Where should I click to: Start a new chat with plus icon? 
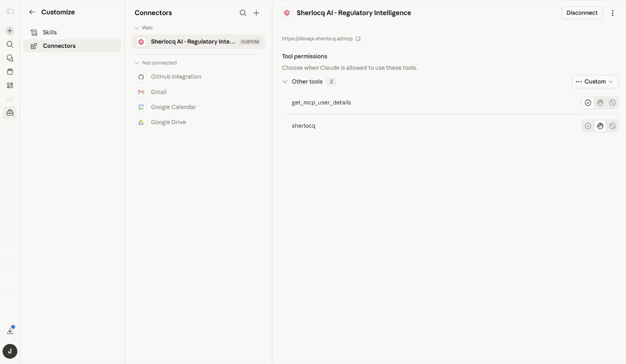pos(10,31)
